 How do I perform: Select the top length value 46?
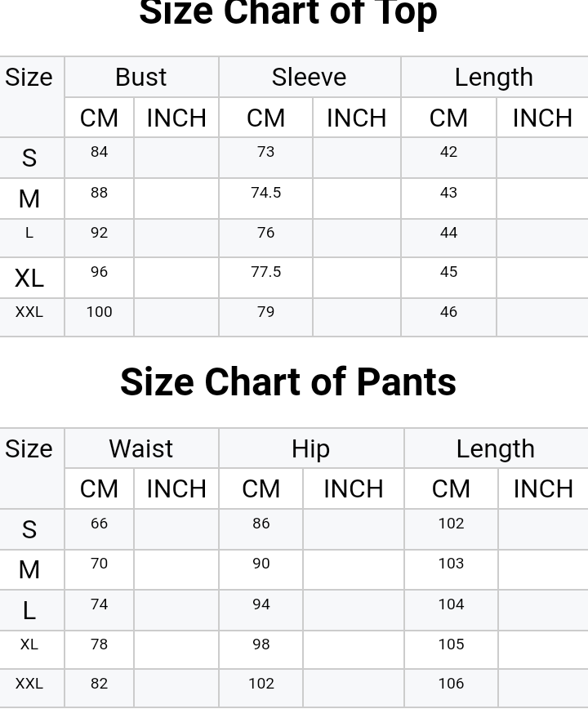point(448,312)
